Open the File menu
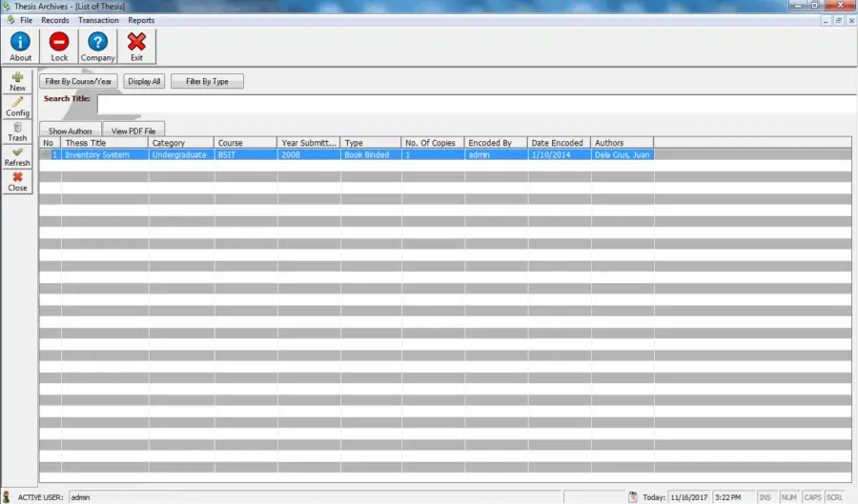The image size is (858, 504). coord(27,20)
